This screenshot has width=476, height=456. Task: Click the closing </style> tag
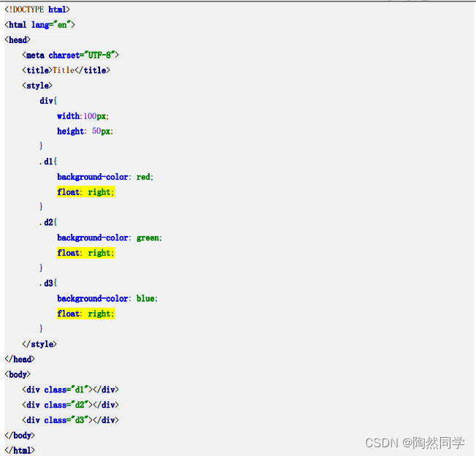[x=39, y=344]
